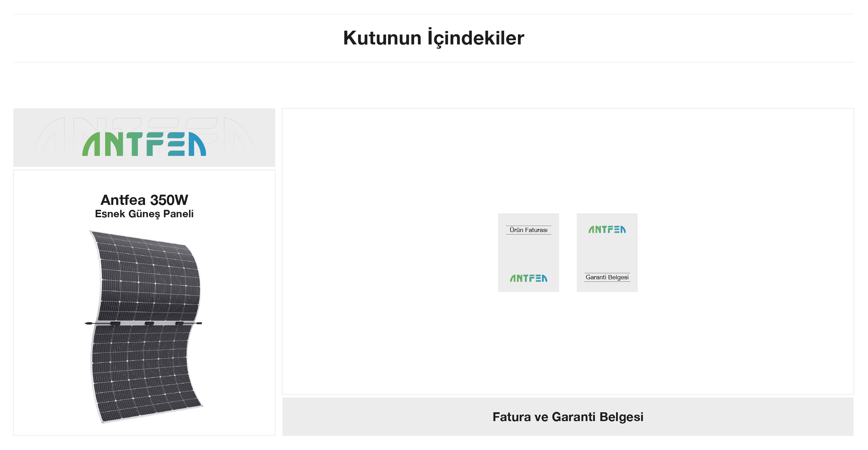Select the Garanti Belgesi document thumbnail
The width and height of the screenshot is (868, 450).
607,253
